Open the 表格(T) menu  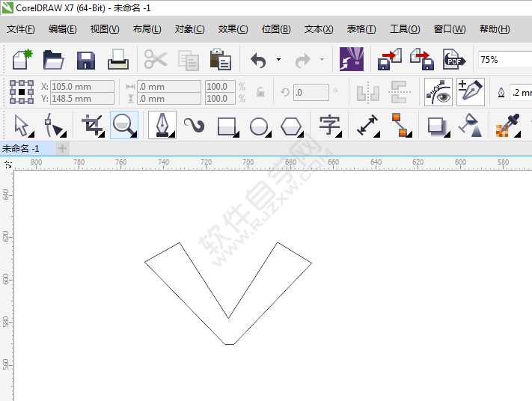pos(361,29)
